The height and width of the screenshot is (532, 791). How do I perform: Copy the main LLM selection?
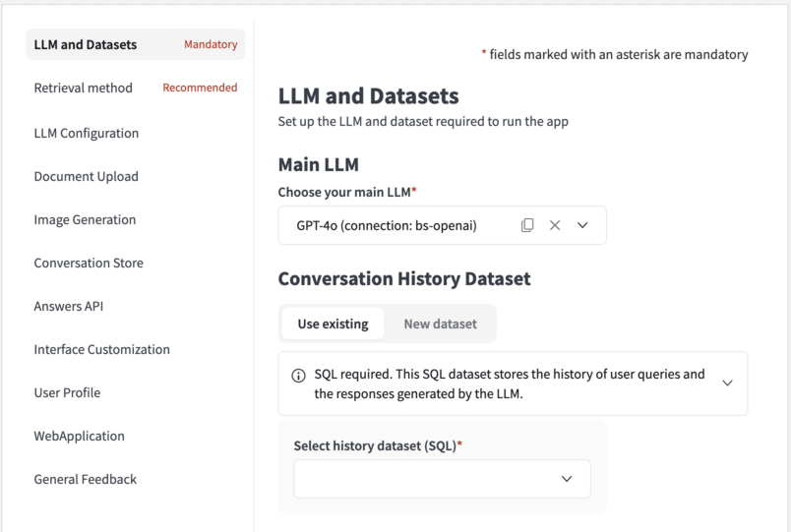click(x=527, y=225)
